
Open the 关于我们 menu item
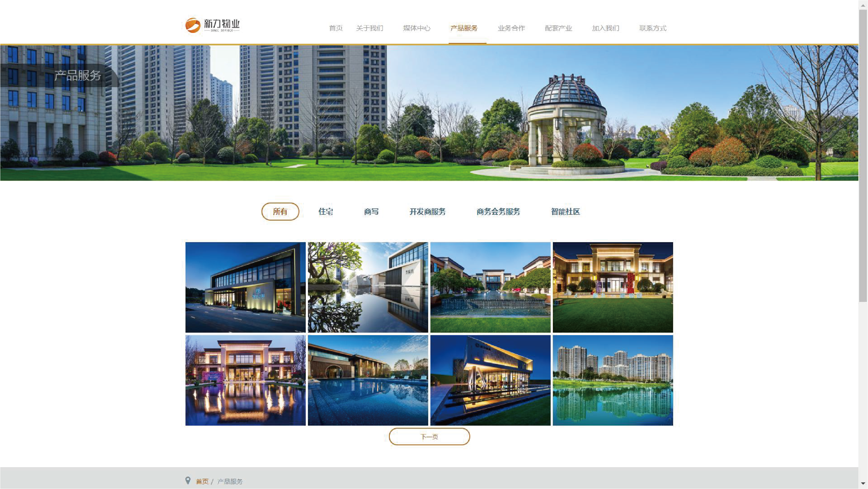(x=369, y=28)
